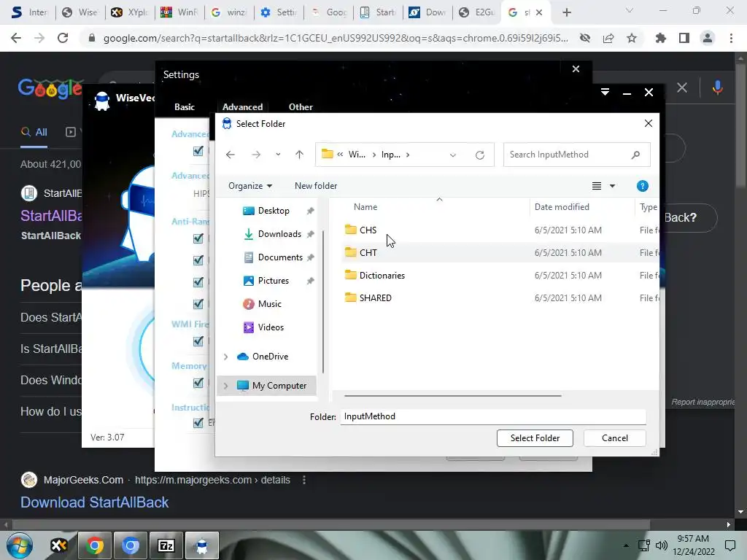This screenshot has width=747, height=560.
Task: Select Google All results tab
Action: (34, 132)
